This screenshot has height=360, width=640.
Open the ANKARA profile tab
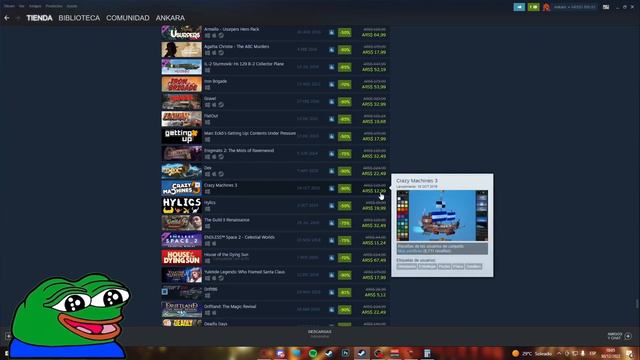pos(170,18)
